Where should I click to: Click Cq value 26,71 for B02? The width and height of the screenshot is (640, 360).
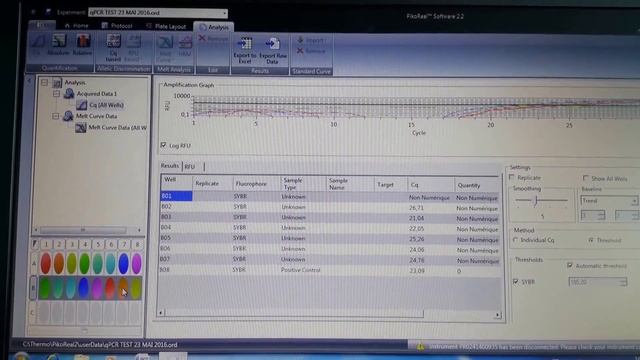click(x=416, y=208)
